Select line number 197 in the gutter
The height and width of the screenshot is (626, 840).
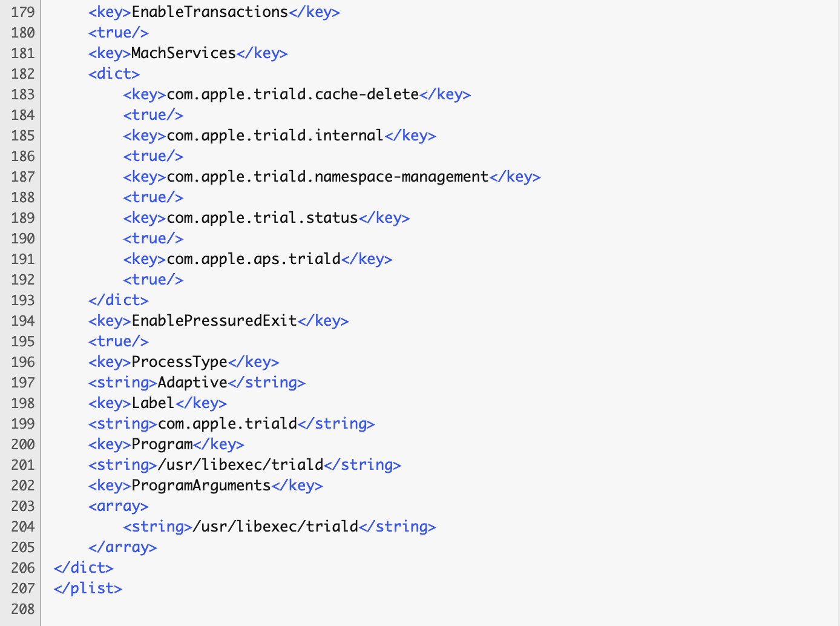pyautogui.click(x=23, y=383)
